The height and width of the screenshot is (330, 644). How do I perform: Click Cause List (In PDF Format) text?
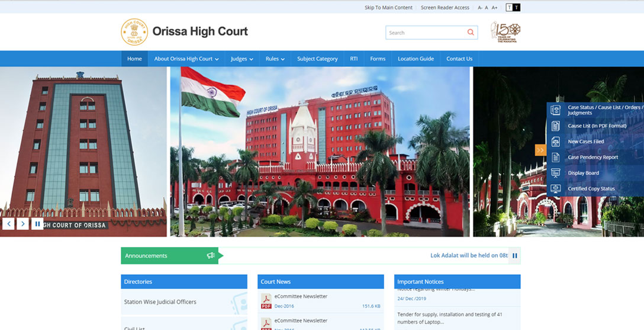click(597, 126)
